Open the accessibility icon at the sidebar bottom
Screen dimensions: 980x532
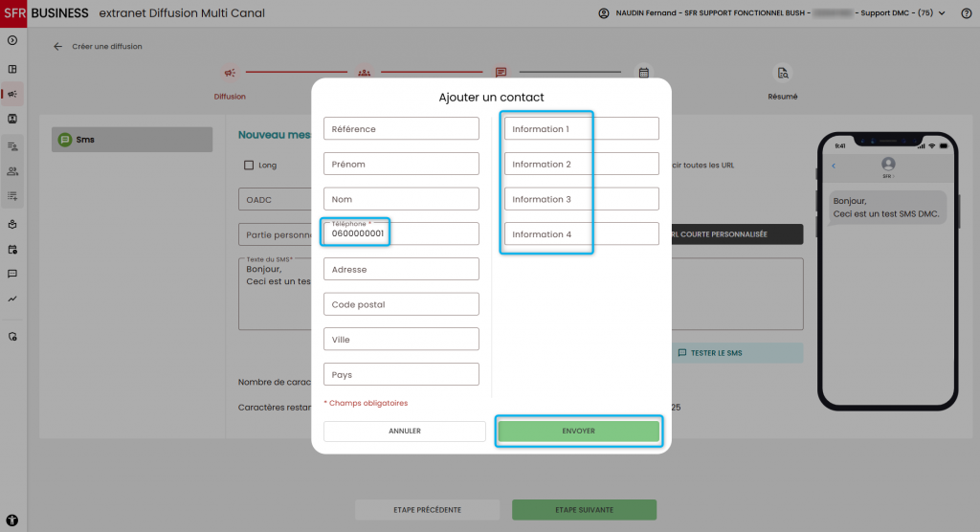(12, 521)
